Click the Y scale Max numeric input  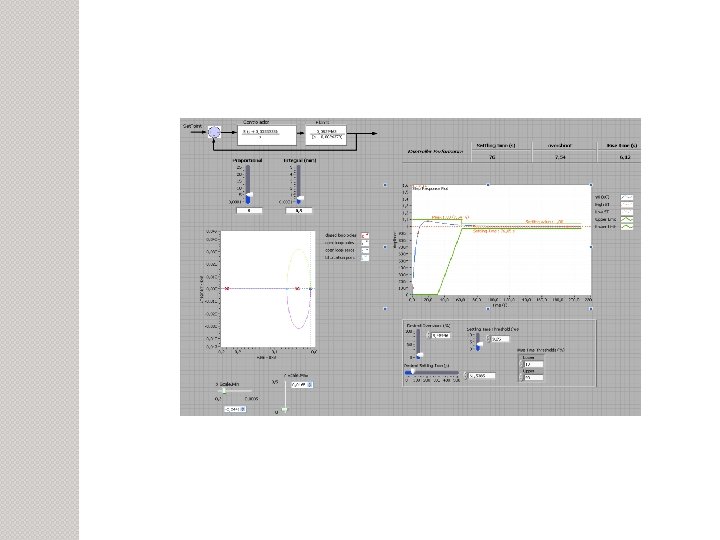301,384
